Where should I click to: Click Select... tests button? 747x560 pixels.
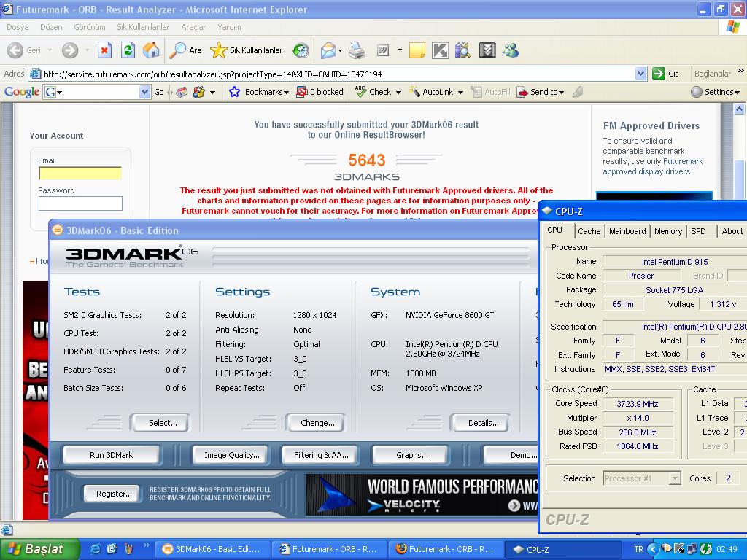[163, 423]
